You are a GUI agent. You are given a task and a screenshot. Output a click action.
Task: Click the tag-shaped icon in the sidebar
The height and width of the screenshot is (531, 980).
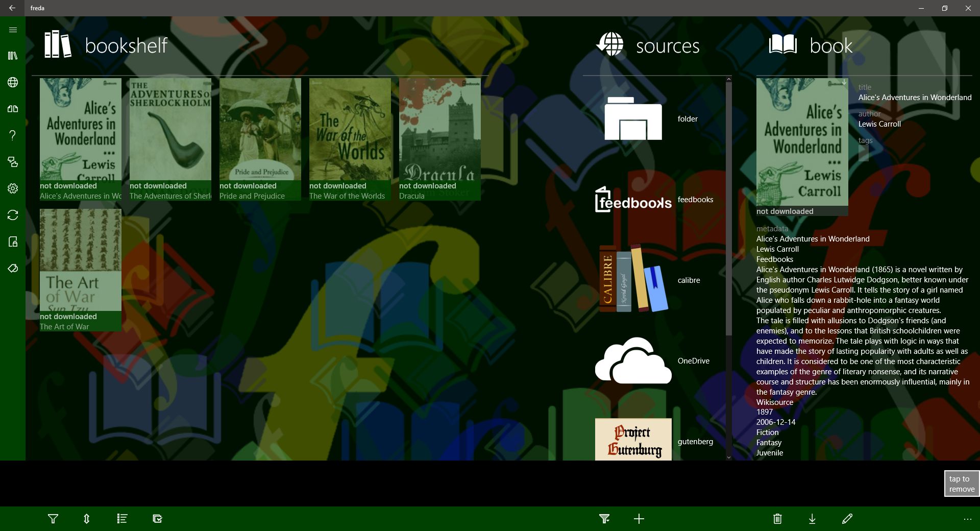13,268
